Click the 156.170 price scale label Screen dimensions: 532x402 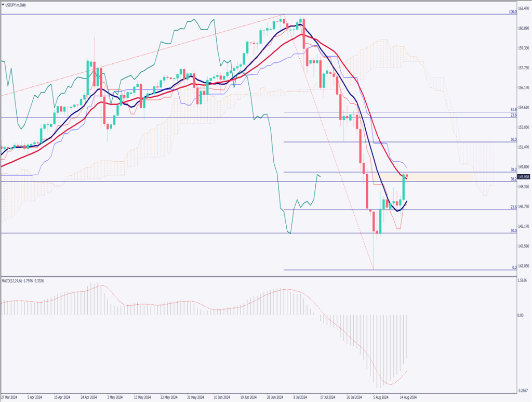click(524, 87)
